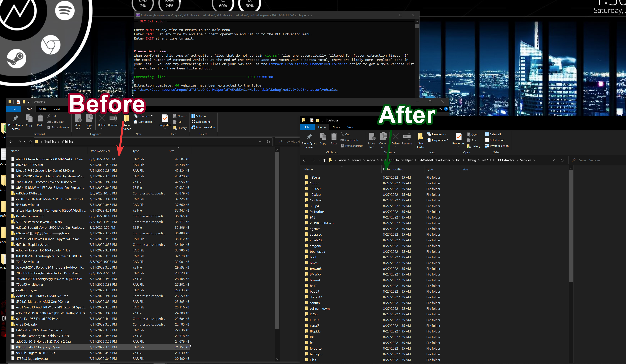Click the up-directory arrow in the left Explorer window

(x=31, y=142)
